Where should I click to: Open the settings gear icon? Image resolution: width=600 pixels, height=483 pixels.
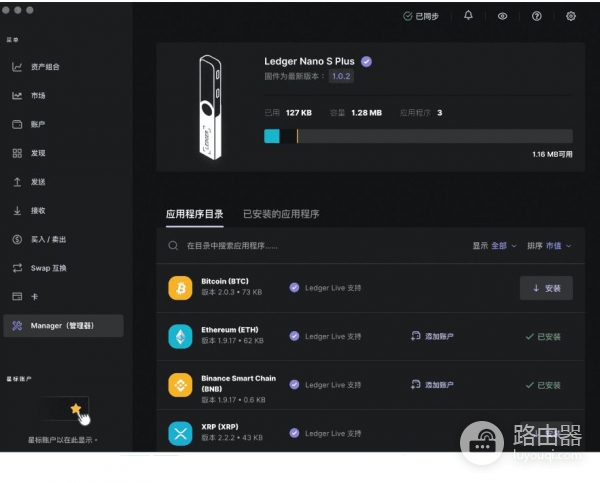pyautogui.click(x=571, y=16)
